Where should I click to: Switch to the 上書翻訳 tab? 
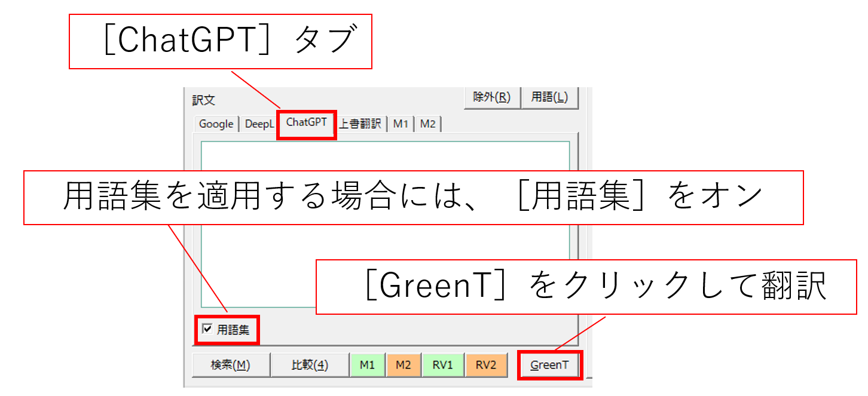pos(361,124)
